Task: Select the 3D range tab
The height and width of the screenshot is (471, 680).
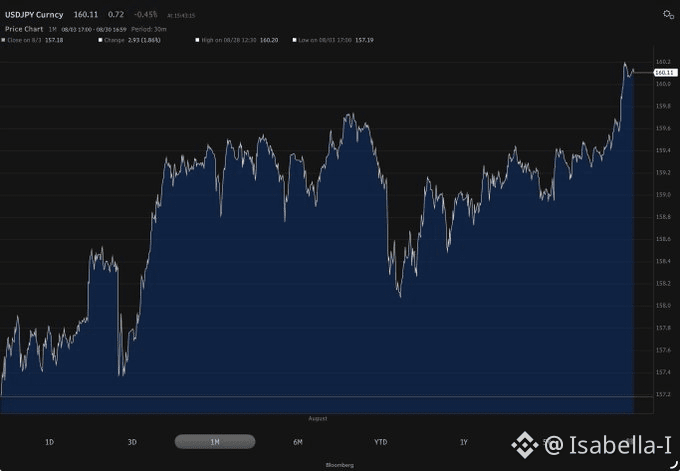Action: [132, 442]
